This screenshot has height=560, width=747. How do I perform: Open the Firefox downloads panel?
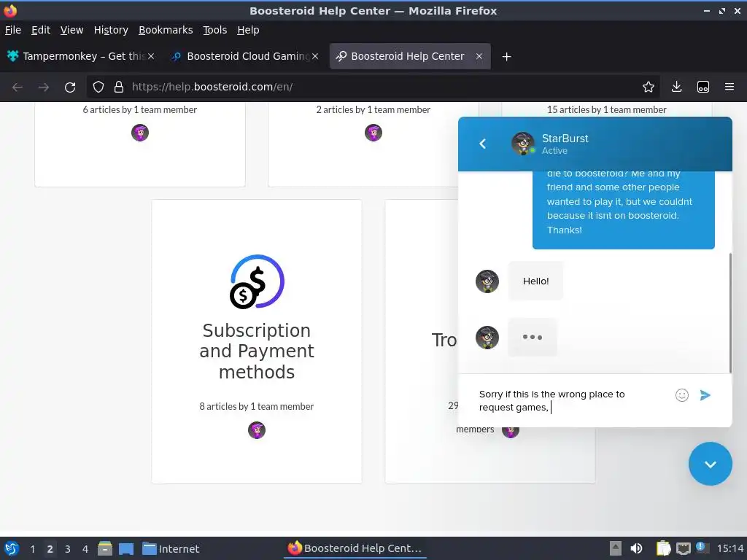tap(676, 87)
